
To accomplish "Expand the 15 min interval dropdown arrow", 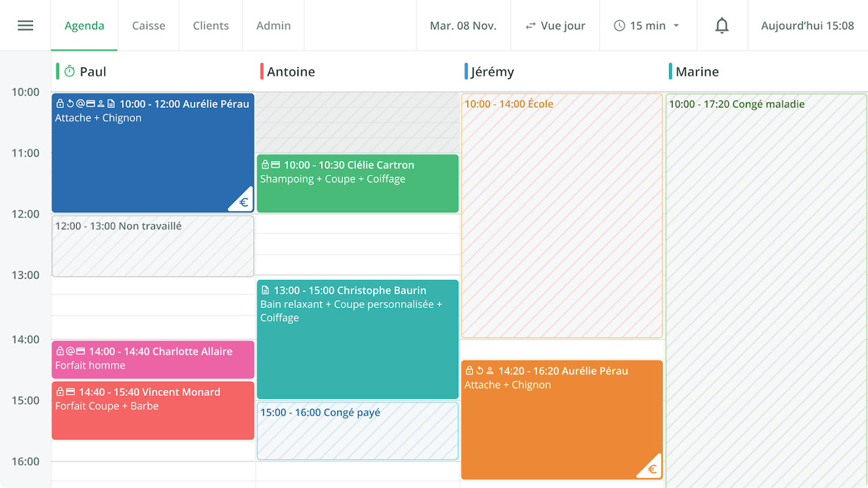I will [x=676, y=26].
